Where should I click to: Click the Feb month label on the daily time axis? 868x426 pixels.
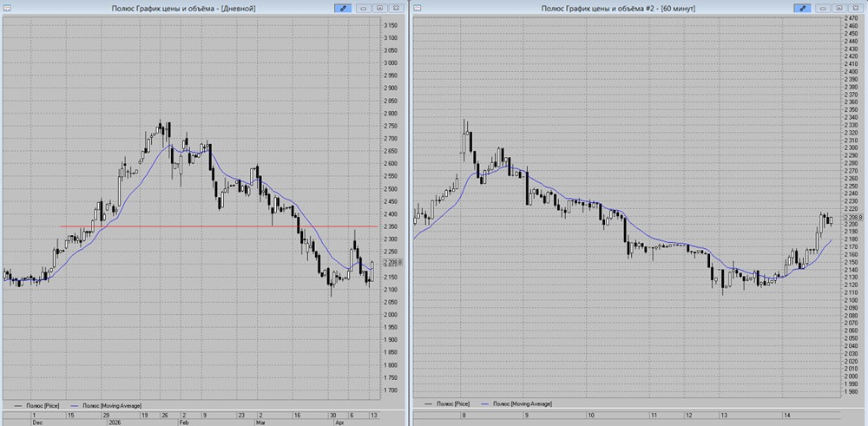pos(185,422)
